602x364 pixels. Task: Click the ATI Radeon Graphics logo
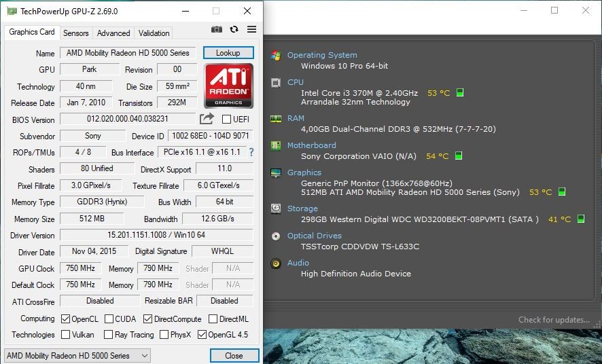pyautogui.click(x=228, y=86)
